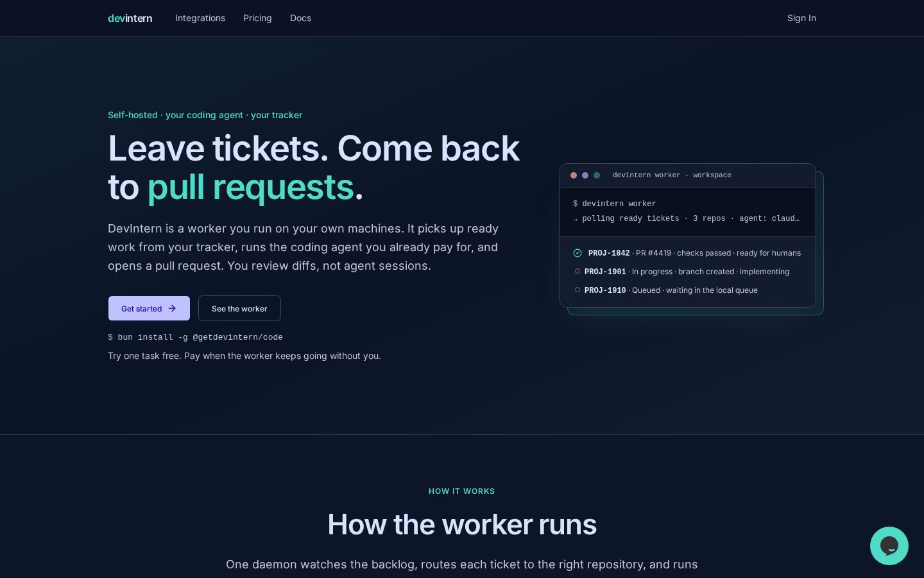Open the chat support bubble
Image resolution: width=924 pixels, height=578 pixels.
889,546
